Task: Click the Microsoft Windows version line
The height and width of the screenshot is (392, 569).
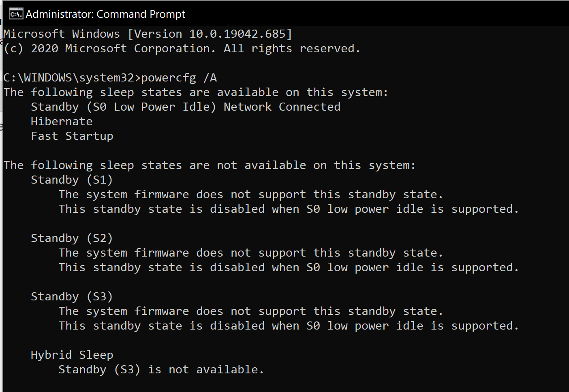Action: pyautogui.click(x=147, y=34)
